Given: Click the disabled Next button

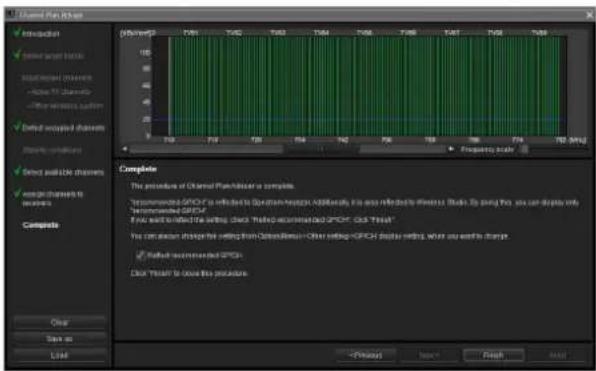Looking at the screenshot, I should click(x=429, y=355).
